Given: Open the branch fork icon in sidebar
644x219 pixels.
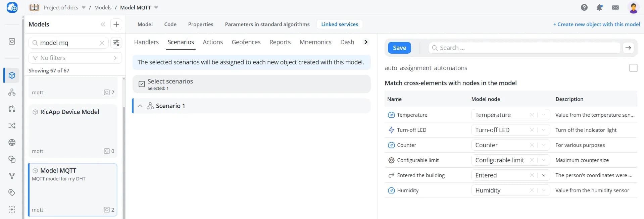Looking at the screenshot, I should tap(12, 176).
